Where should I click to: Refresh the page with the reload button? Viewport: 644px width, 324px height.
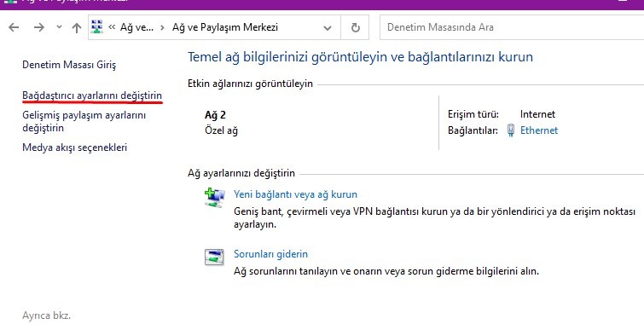(356, 27)
